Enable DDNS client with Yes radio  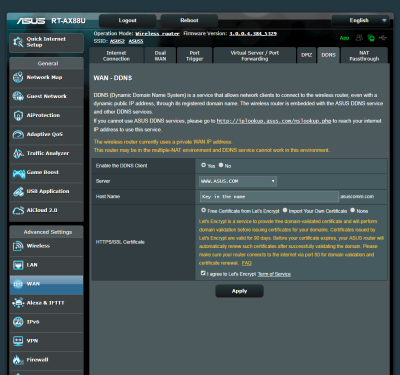203,165
